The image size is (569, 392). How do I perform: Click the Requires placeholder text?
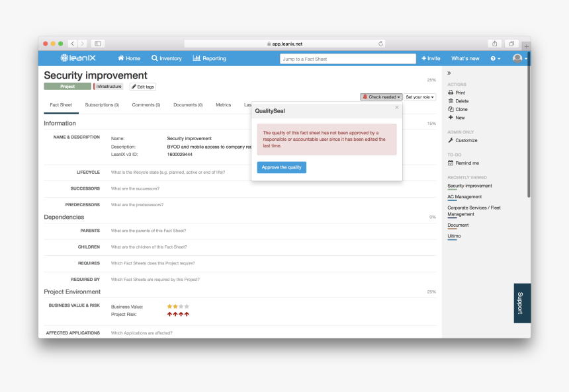click(153, 263)
